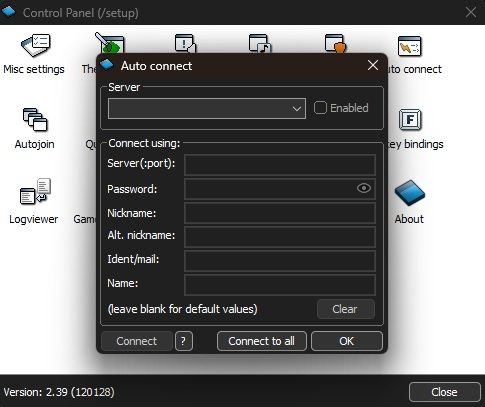Open the Misc settings icon
Screen dimensions: 485x407
36,45
